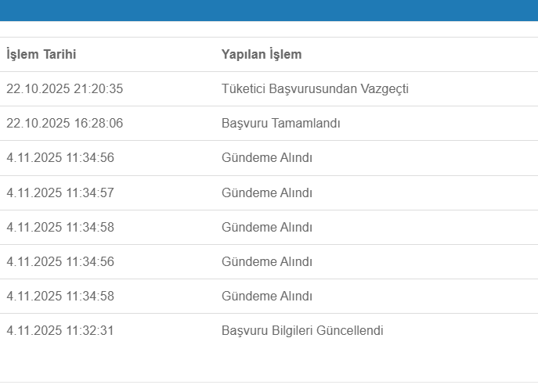This screenshot has height=392, width=538.
Task: Select the 4.11.2025 11:32:31 timestamp
Action: click(x=60, y=330)
